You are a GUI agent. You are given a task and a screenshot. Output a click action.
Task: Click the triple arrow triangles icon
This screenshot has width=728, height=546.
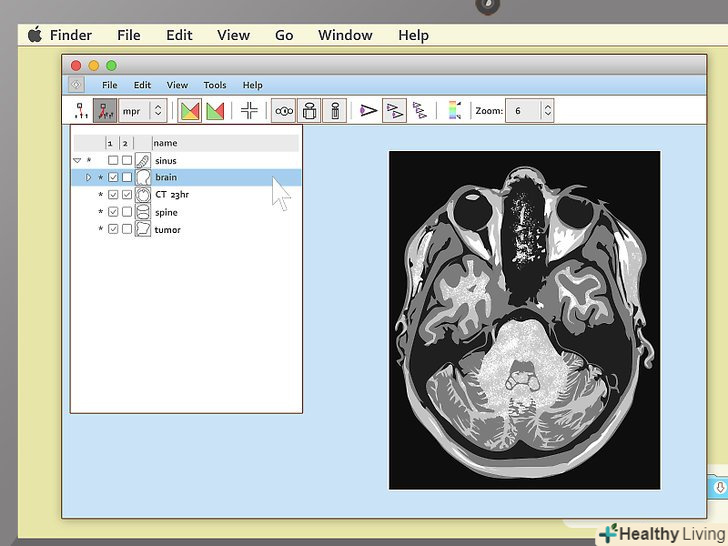pos(419,111)
